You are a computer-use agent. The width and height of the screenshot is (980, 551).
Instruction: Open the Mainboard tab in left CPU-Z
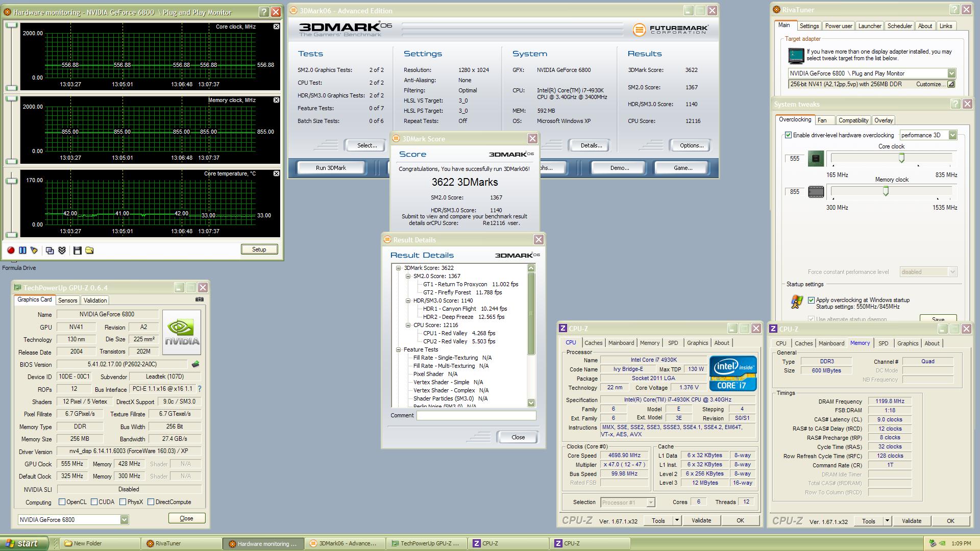pos(621,343)
